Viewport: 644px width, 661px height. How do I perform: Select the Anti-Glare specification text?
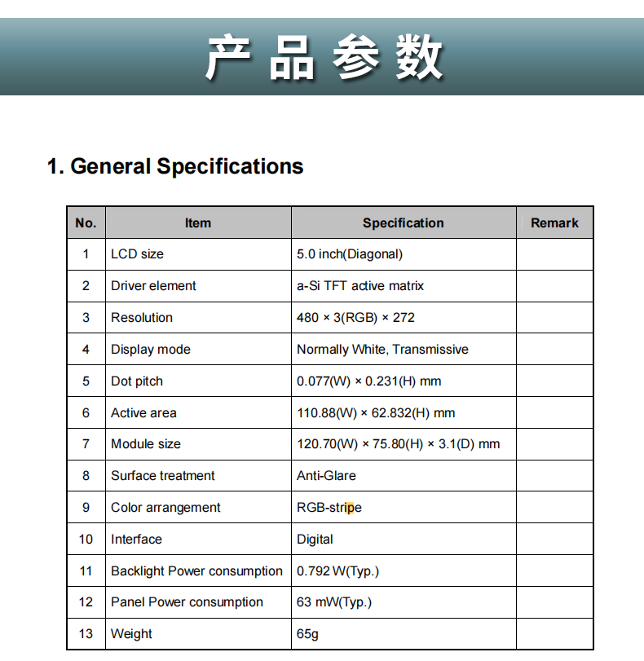pyautogui.click(x=326, y=476)
